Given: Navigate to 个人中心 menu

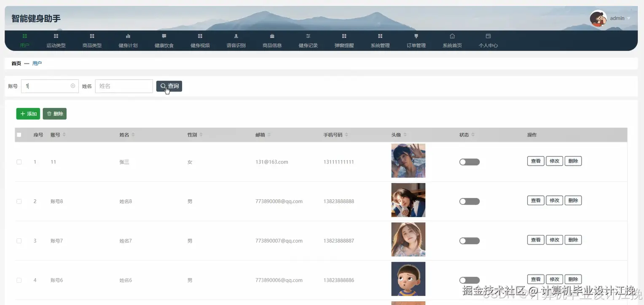Looking at the screenshot, I should (488, 41).
